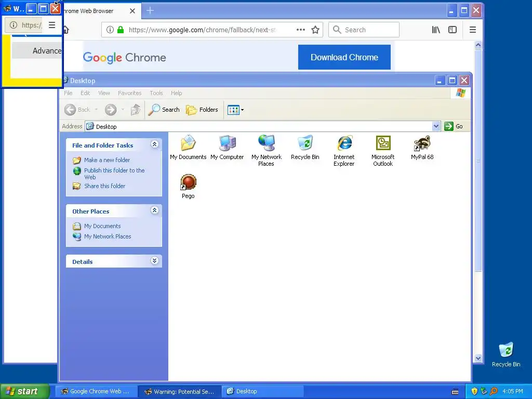
Task: Click browser scrollbar up arrow
Action: tap(478, 45)
